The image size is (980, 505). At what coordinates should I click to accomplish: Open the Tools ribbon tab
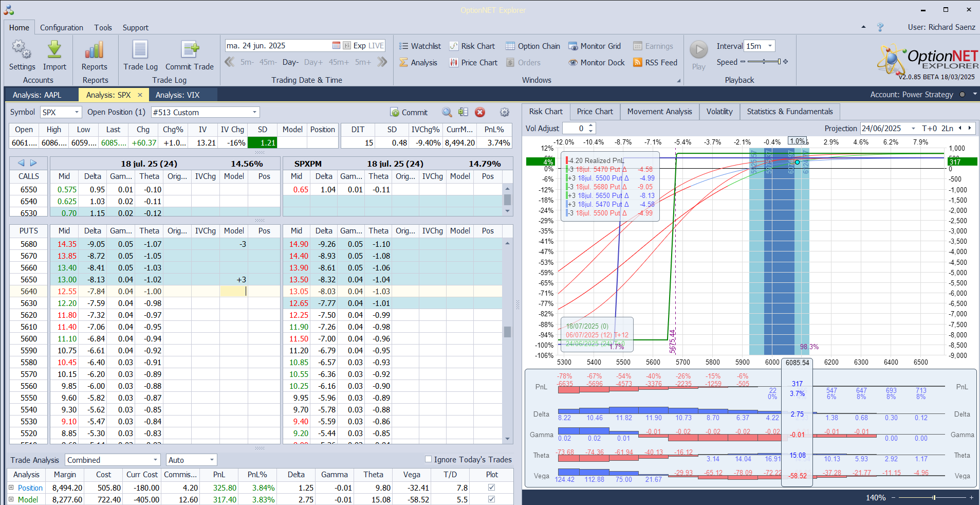tap(103, 27)
